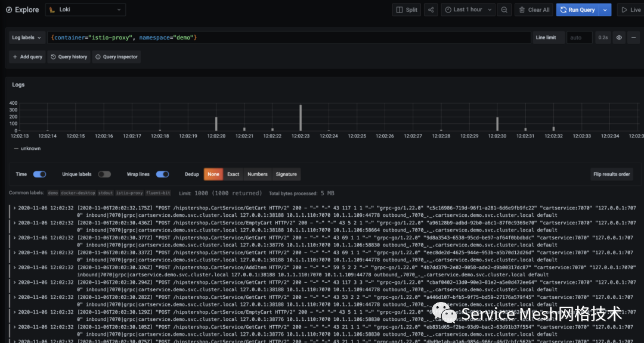
Task: Toggle the Wrap lines switch
Action: (x=162, y=174)
